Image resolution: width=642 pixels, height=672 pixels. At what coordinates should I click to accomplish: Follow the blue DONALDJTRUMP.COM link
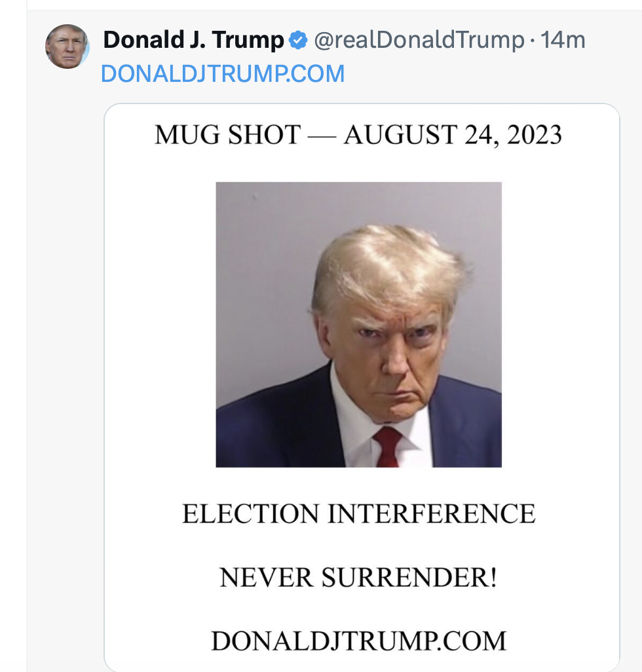tap(223, 74)
